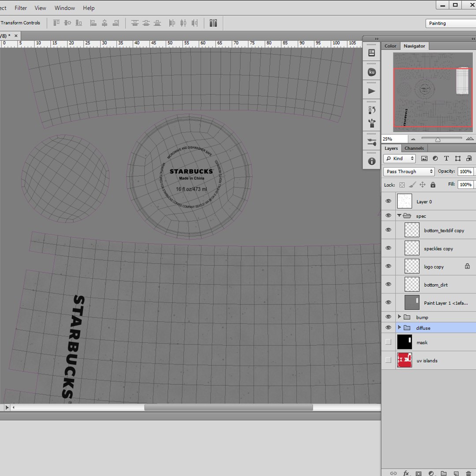Click the Align left edges icon
The image size is (476, 476).
coord(93,23)
